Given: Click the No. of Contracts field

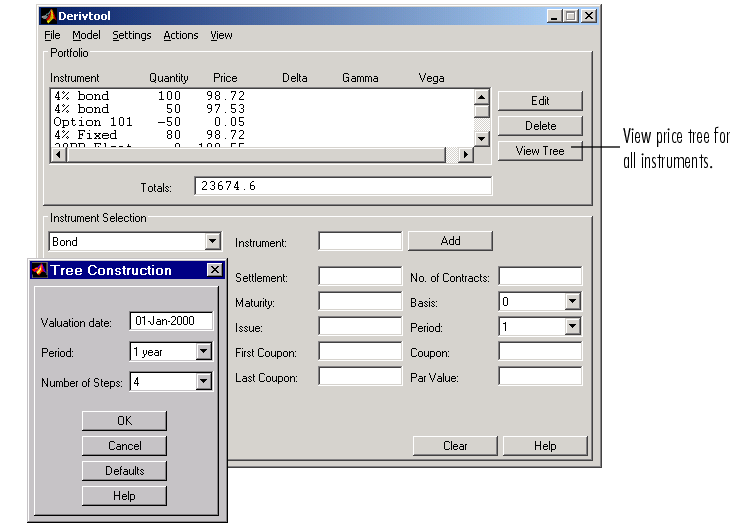Looking at the screenshot, I should 540,276.
